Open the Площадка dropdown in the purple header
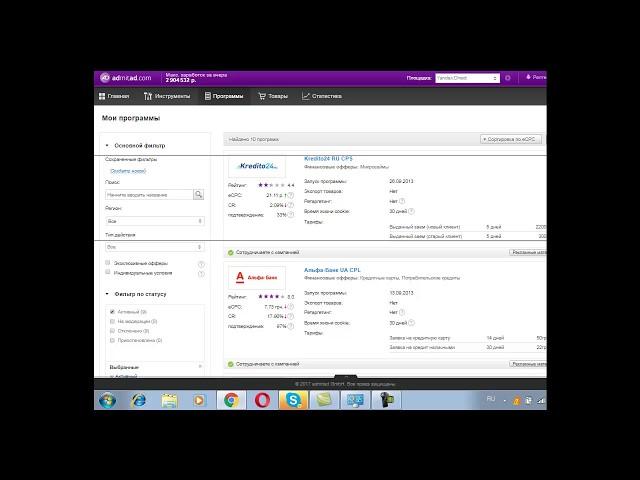 (467, 78)
